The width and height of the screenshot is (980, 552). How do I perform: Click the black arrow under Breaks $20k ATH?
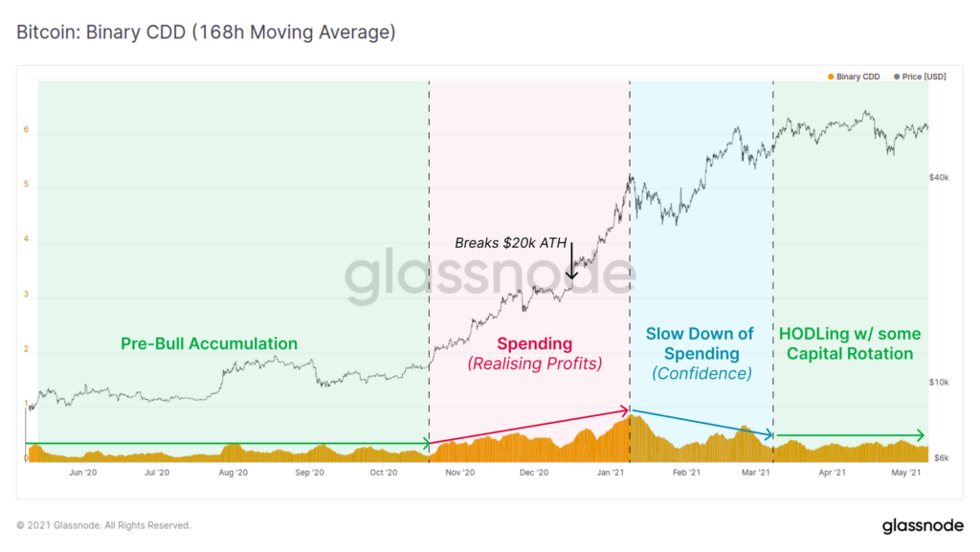point(571,260)
